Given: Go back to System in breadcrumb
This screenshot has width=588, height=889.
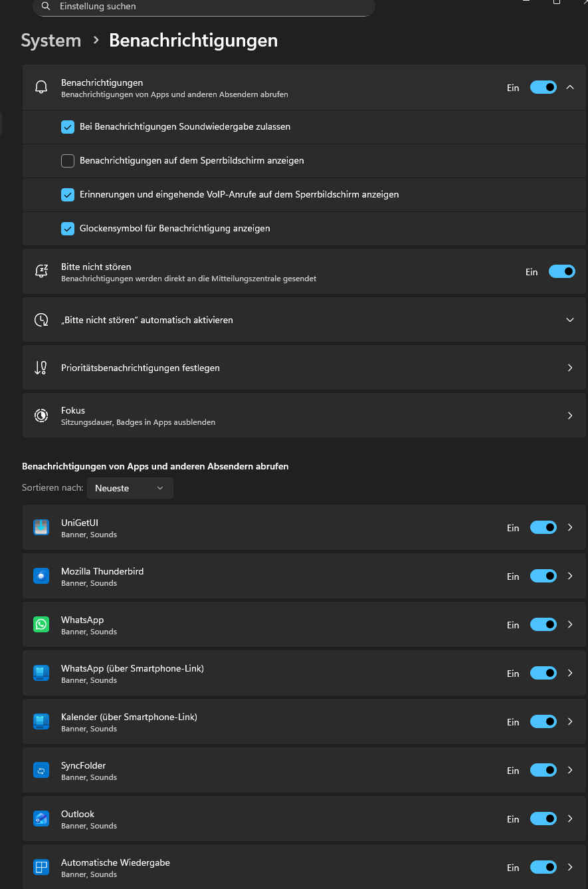Looking at the screenshot, I should pyautogui.click(x=51, y=41).
